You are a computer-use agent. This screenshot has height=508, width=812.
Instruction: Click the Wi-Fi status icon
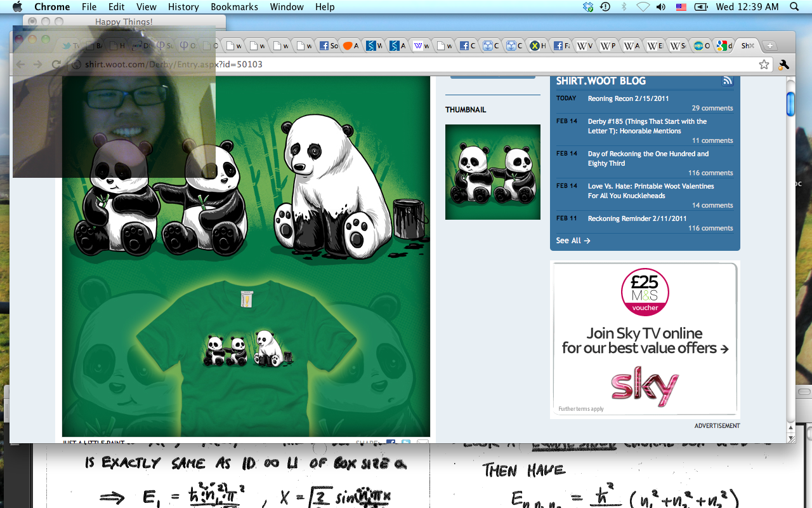643,7
